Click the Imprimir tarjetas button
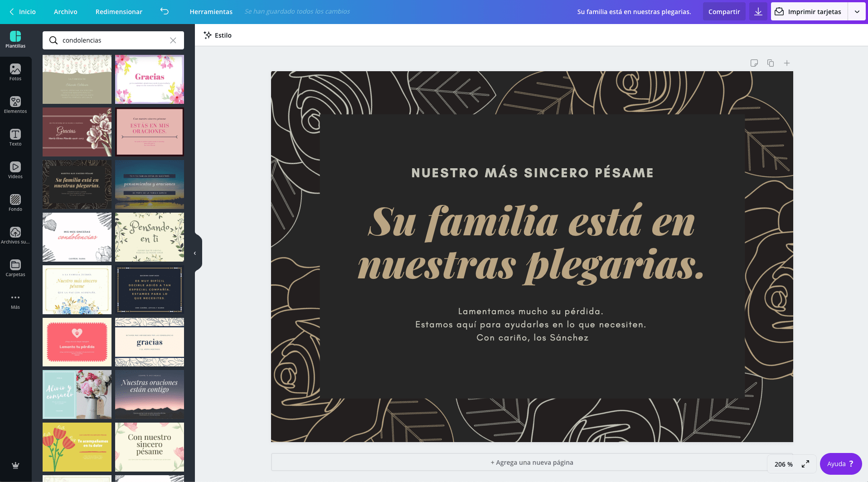 click(810, 12)
